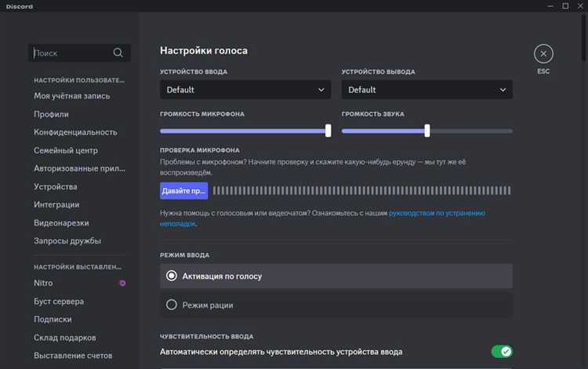The width and height of the screenshot is (588, 369).
Task: Open the Буст сервера settings page
Action: (x=59, y=302)
